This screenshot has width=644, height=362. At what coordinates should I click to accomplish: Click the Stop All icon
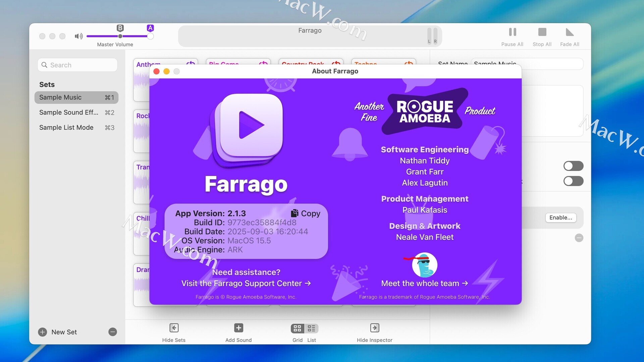542,32
